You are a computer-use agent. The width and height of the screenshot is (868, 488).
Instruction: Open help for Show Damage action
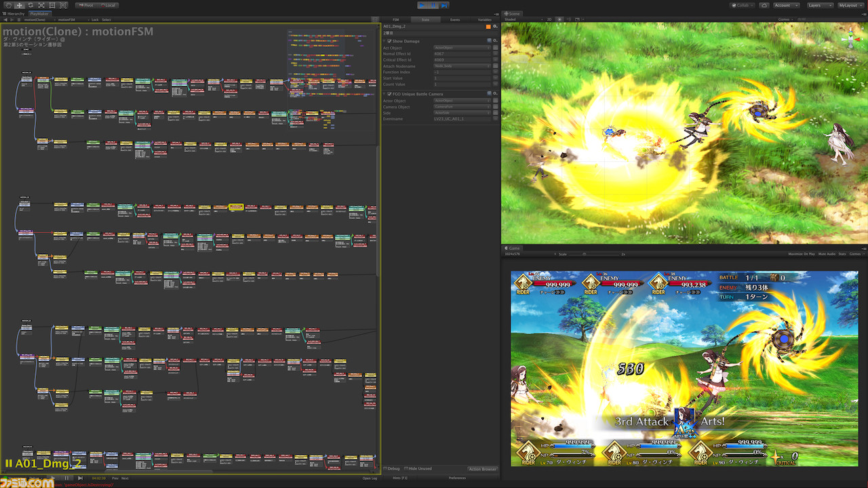(489, 41)
